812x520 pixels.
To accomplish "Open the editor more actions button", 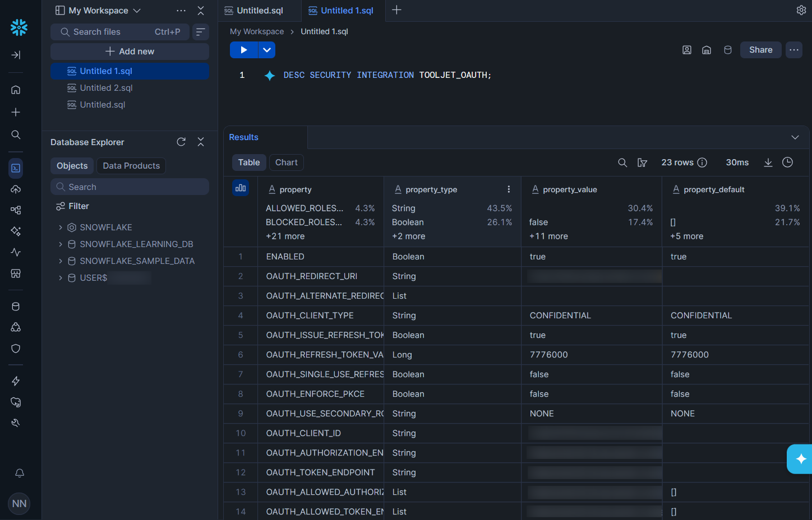I will click(794, 50).
